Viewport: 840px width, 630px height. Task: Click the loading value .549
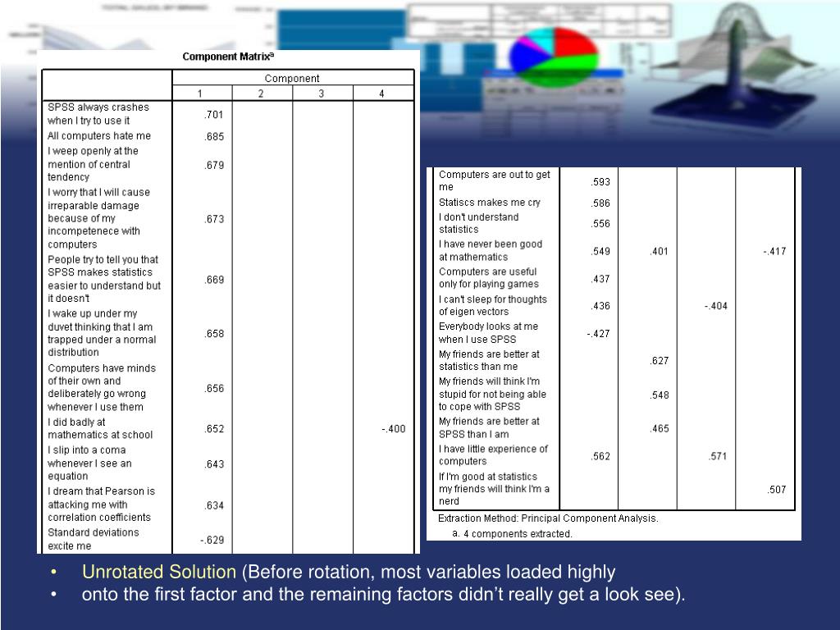(600, 251)
